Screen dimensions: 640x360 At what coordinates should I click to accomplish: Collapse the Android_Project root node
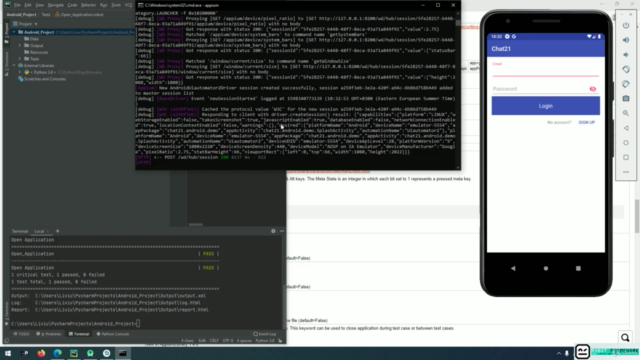coord(14,32)
